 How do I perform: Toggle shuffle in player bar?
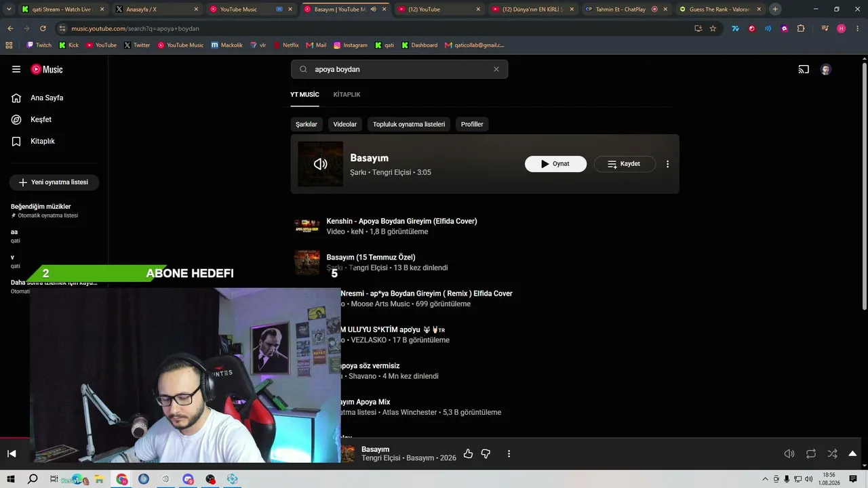point(832,453)
